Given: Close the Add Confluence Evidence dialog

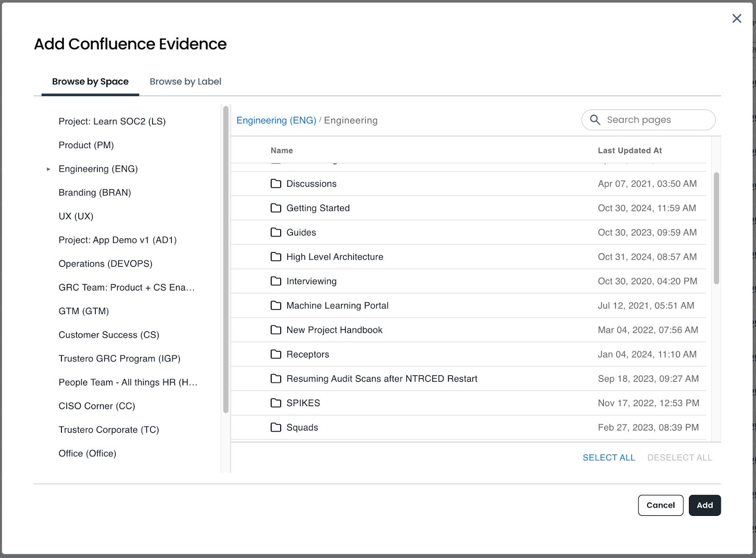Looking at the screenshot, I should [737, 18].
